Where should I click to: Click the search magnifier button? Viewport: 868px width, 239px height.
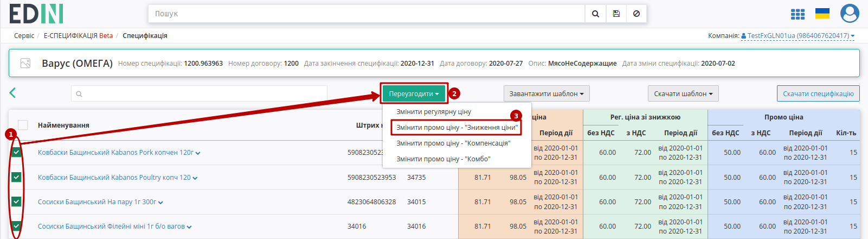point(595,14)
